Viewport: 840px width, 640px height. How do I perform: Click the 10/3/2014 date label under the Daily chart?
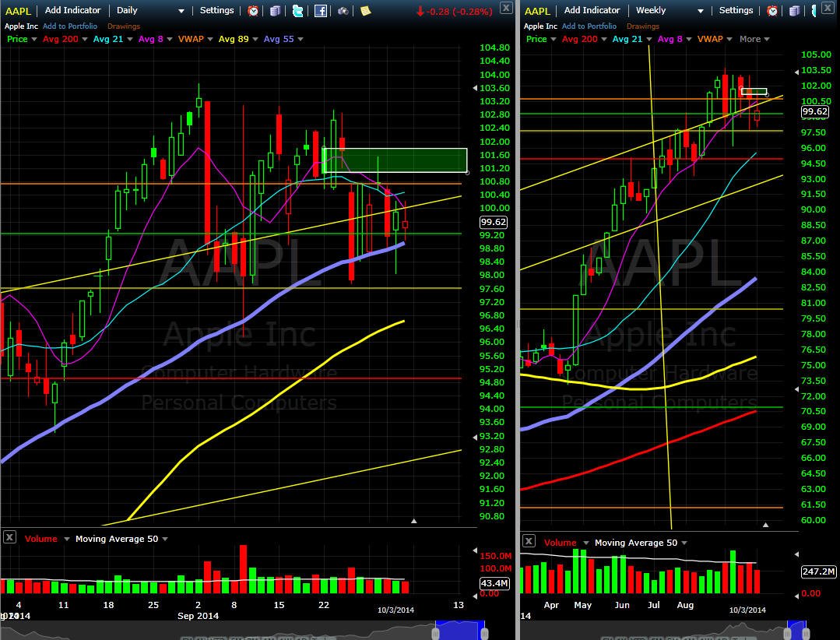[395, 610]
